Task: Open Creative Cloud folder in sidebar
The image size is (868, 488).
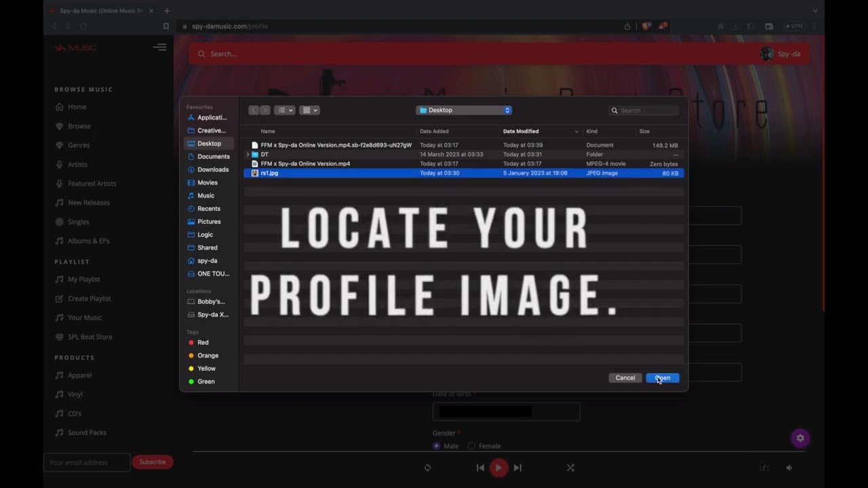Action: 209,130
